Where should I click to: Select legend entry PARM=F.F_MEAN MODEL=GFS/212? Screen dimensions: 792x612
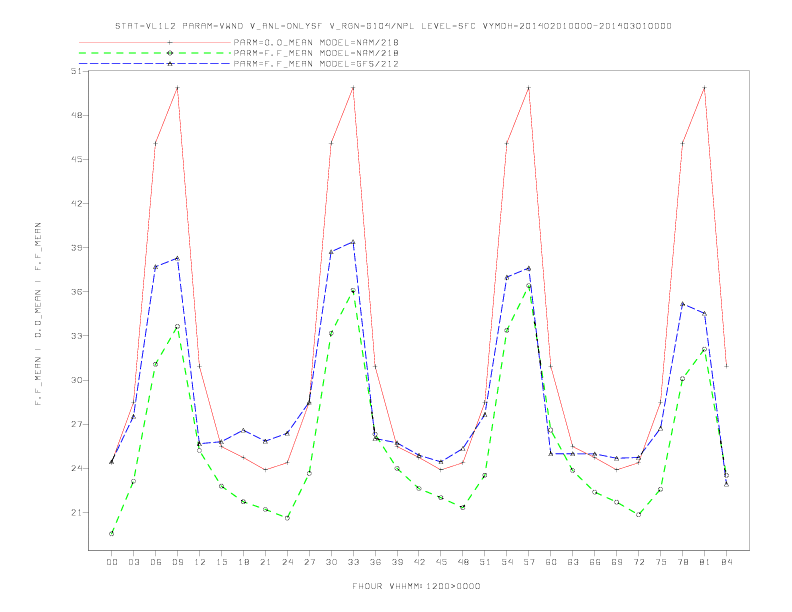tap(316, 64)
